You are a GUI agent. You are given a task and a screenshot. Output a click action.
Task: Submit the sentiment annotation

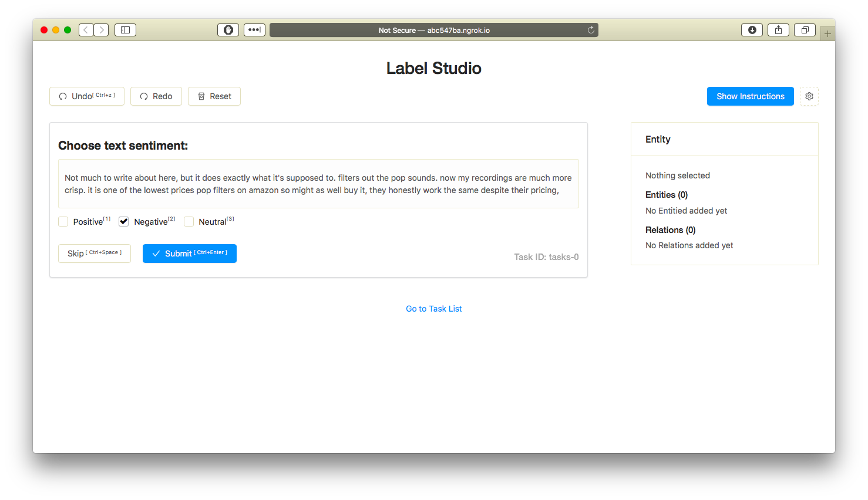[190, 254]
